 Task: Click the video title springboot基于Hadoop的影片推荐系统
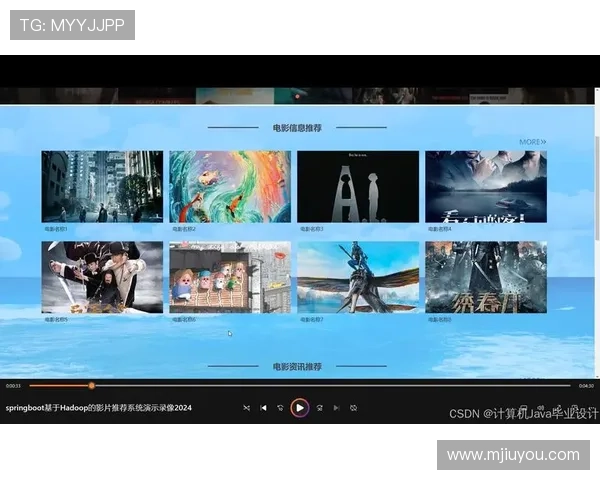(x=99, y=408)
